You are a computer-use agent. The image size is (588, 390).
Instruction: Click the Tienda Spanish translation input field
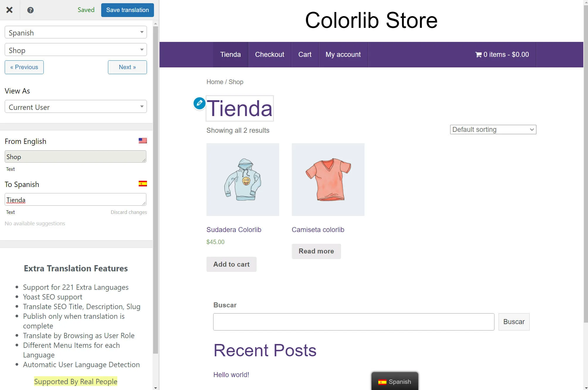point(75,200)
